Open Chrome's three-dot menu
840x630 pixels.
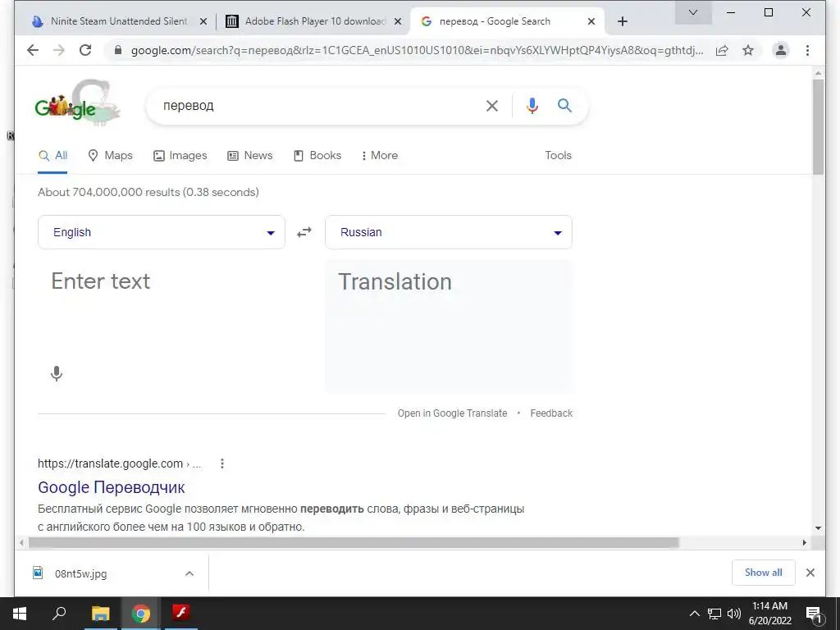(807, 50)
